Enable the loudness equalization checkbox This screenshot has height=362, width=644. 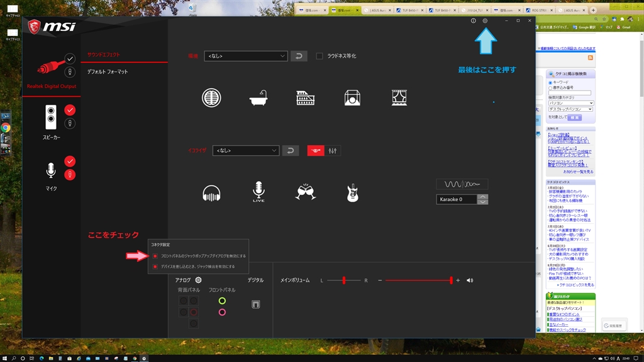coord(319,56)
